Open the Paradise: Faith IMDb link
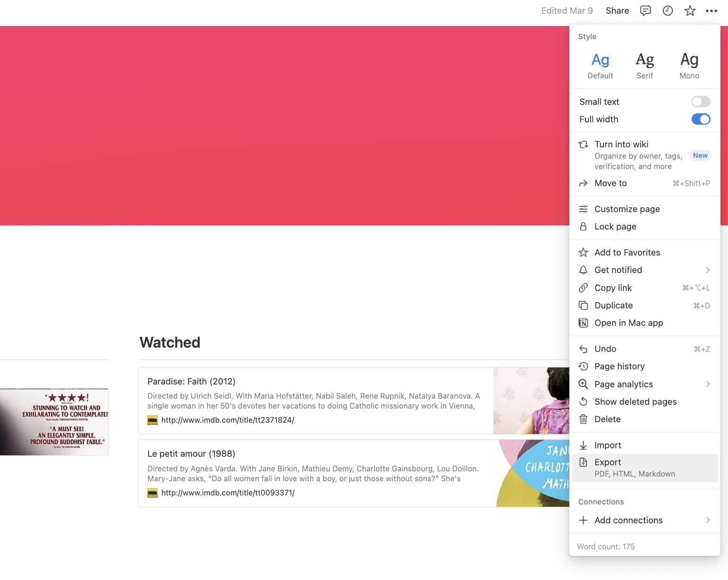Image resolution: width=728 pixels, height=580 pixels. coord(228,420)
